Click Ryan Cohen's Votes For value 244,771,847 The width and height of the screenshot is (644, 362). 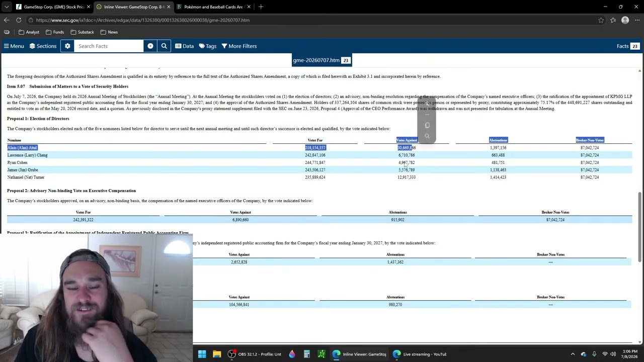(x=315, y=163)
